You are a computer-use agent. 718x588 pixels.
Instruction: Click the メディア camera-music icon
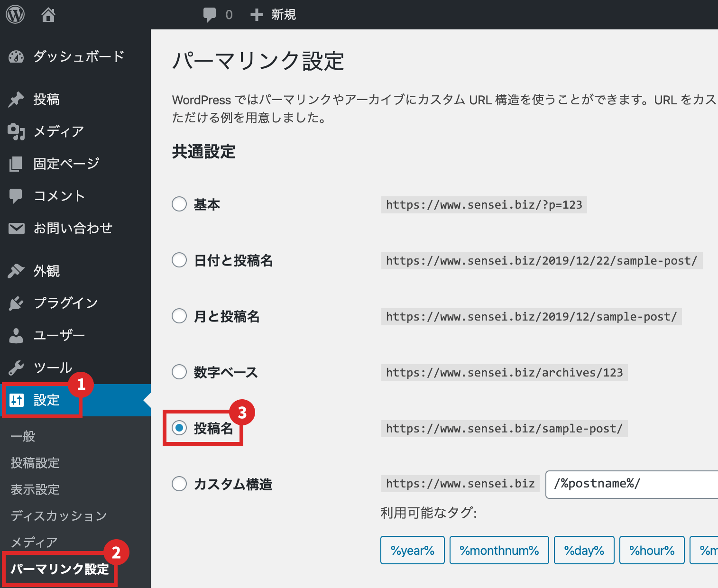(x=16, y=131)
